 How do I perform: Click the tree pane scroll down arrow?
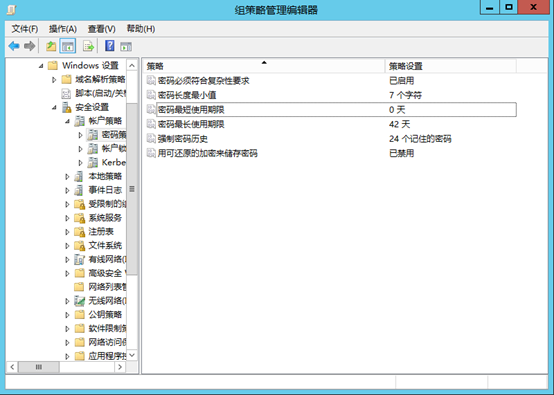coord(132,355)
